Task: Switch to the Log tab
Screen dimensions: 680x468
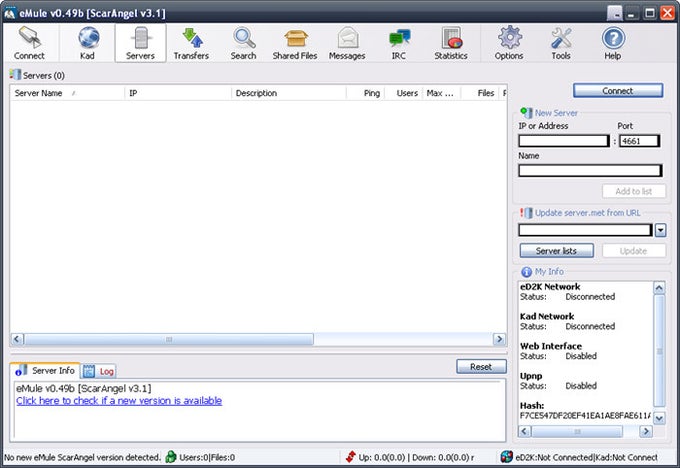Action: click(99, 371)
